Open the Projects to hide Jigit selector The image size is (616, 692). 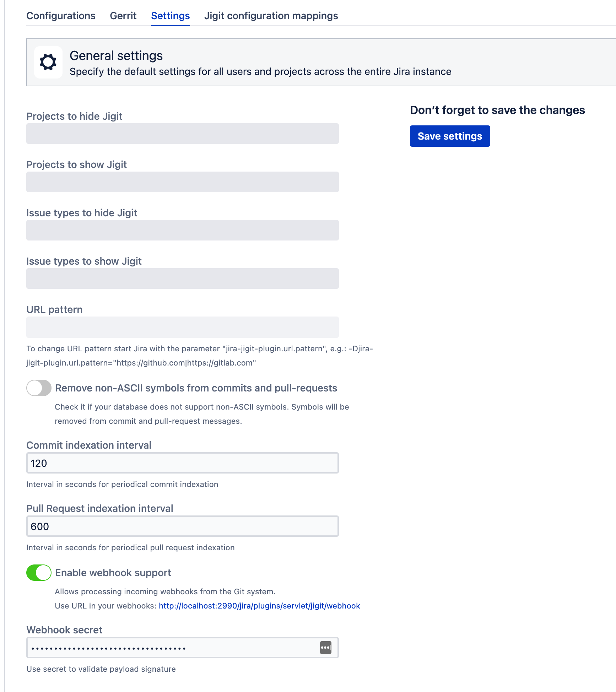(x=182, y=134)
